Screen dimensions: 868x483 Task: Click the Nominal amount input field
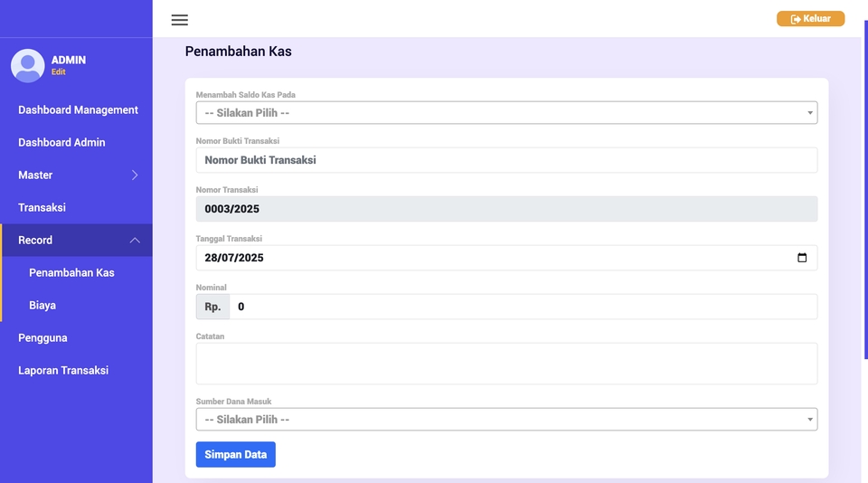[523, 307]
